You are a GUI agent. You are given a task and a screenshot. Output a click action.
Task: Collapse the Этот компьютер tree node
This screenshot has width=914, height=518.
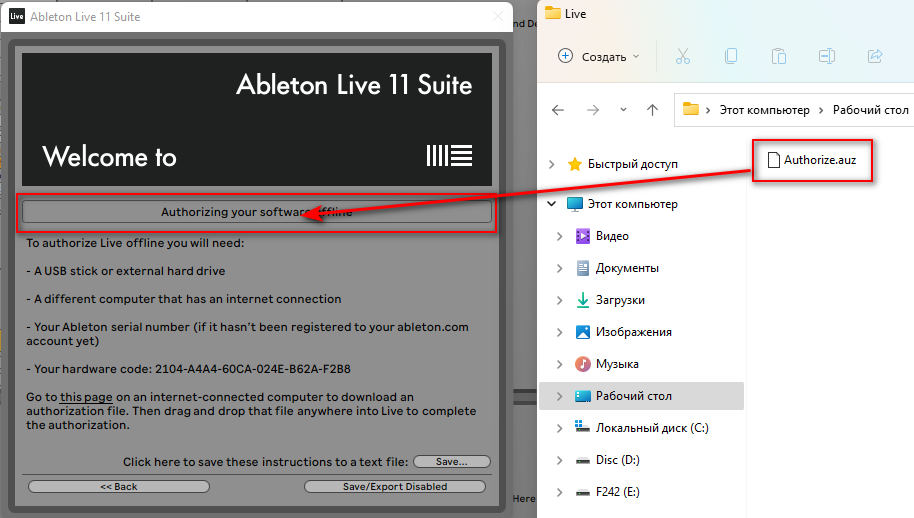coord(551,204)
